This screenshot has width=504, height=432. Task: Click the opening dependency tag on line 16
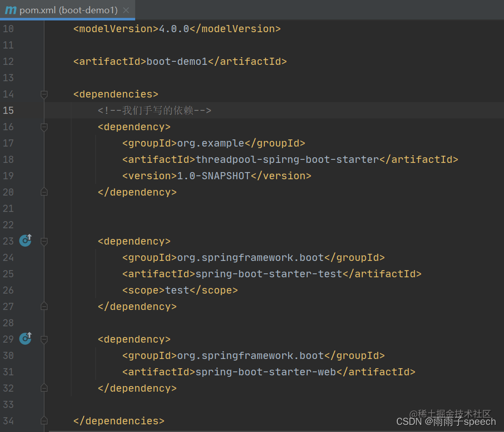(x=134, y=127)
